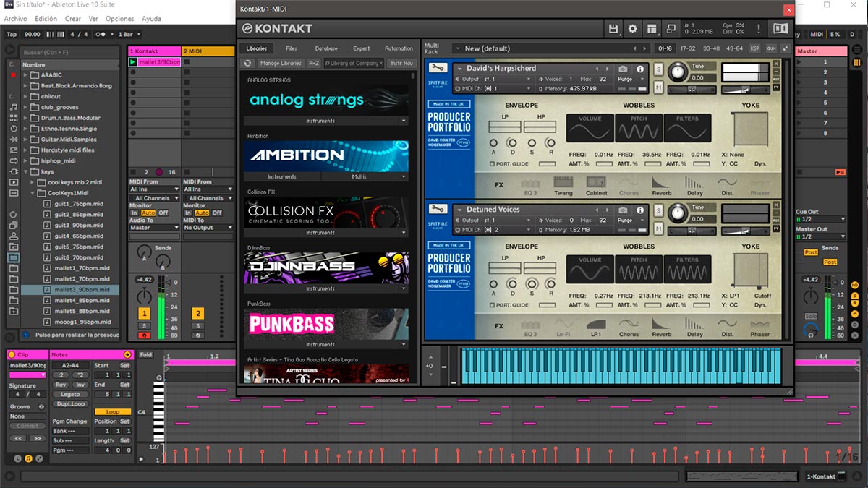Click the Manage Libraries button
868x488 pixels.
coord(281,63)
